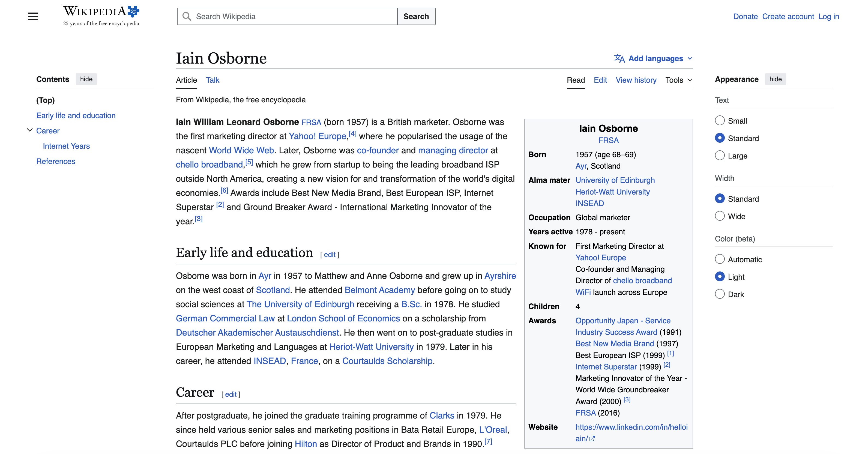Focus the Search Wikipedia input field
Viewport: 868px width, 454px height.
(287, 16)
